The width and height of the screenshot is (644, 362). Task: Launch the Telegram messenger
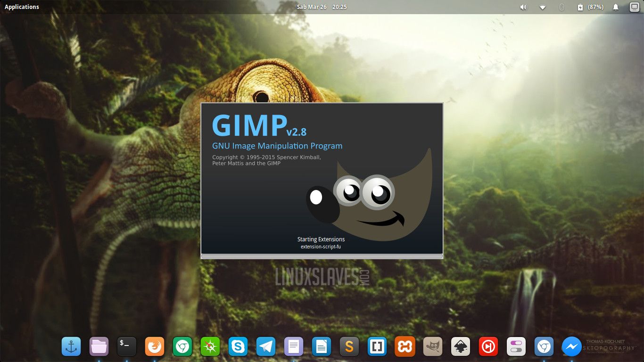pos(265,346)
